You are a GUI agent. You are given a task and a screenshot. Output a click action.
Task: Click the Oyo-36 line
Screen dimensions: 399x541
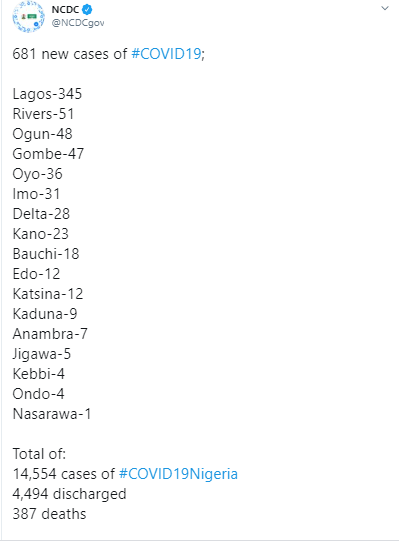(37, 174)
